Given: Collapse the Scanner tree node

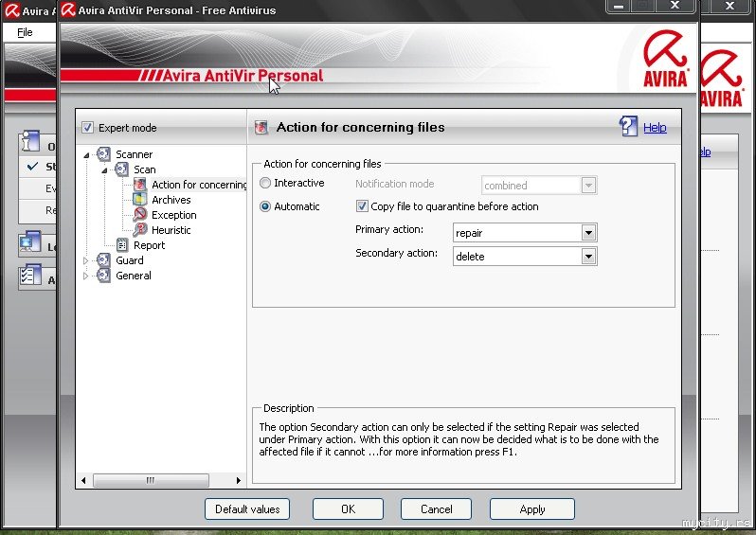Looking at the screenshot, I should pos(86,155).
